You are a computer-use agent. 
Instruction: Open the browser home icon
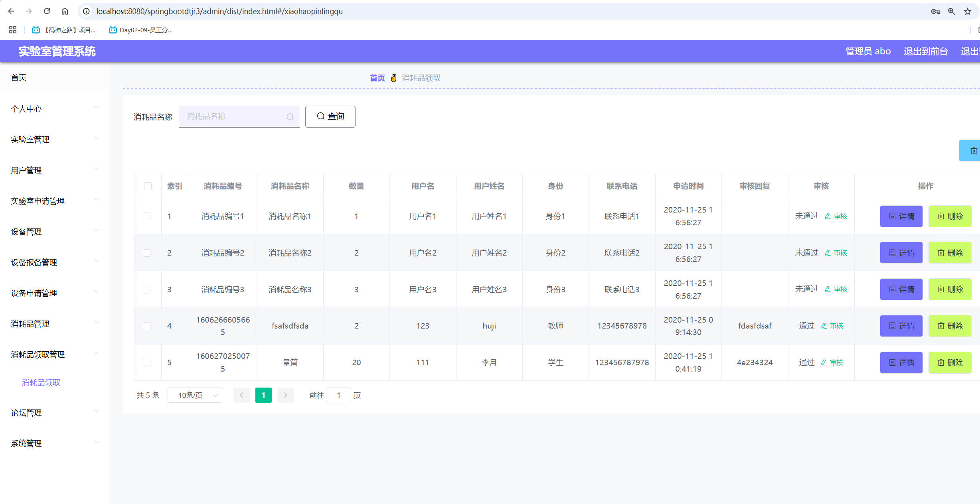65,11
